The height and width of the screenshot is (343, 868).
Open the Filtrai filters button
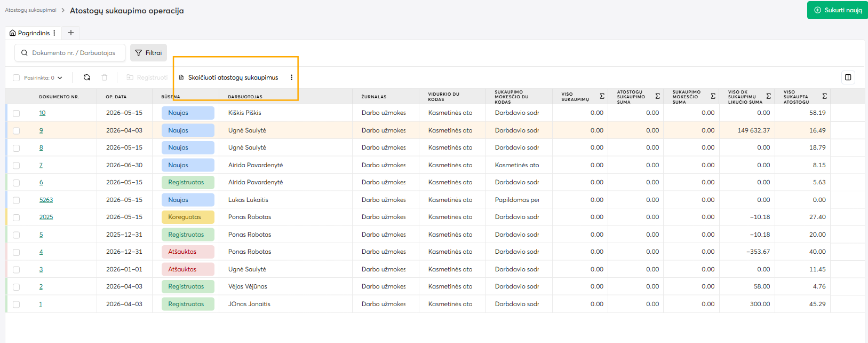(148, 53)
